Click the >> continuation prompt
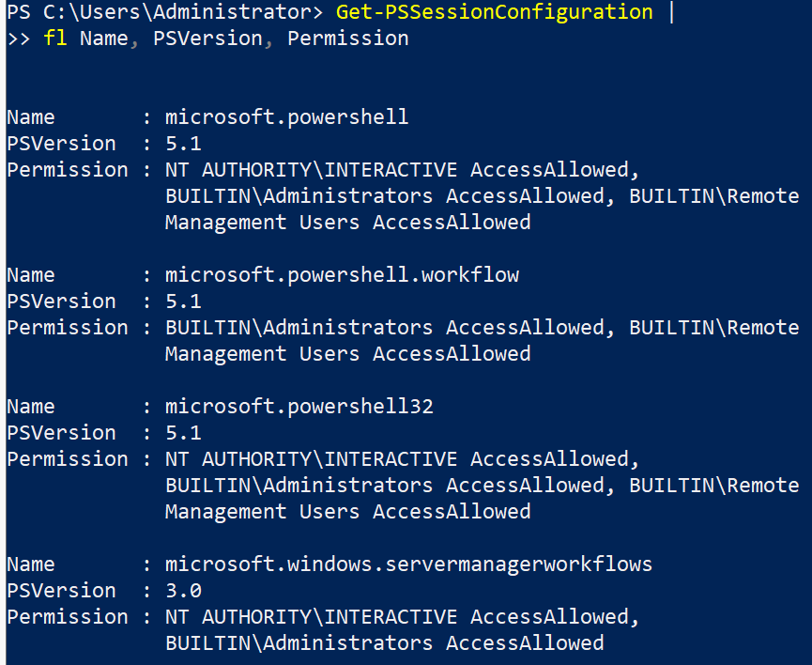Image resolution: width=812 pixels, height=665 pixels. click(19, 39)
